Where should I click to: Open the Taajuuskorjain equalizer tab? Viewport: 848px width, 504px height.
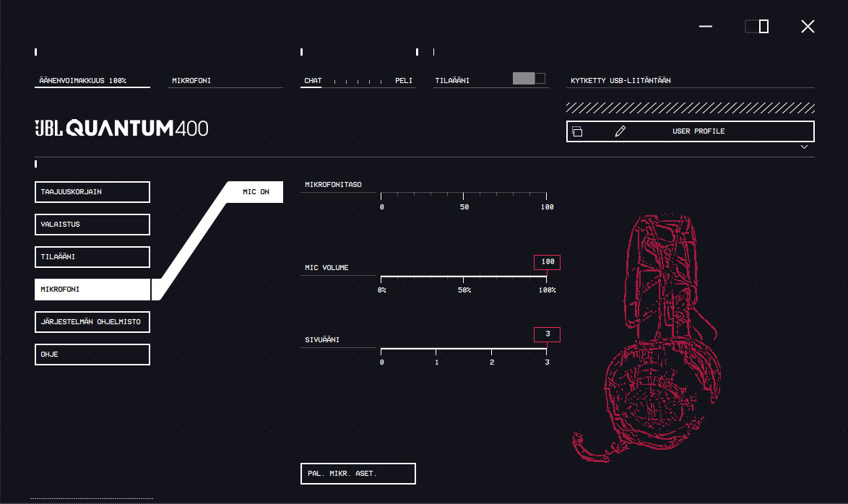pos(92,192)
